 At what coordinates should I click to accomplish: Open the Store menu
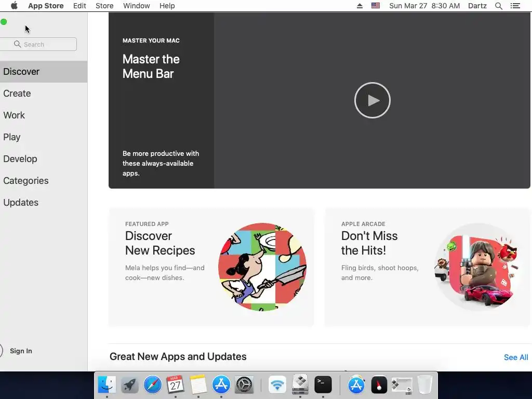pos(104,6)
